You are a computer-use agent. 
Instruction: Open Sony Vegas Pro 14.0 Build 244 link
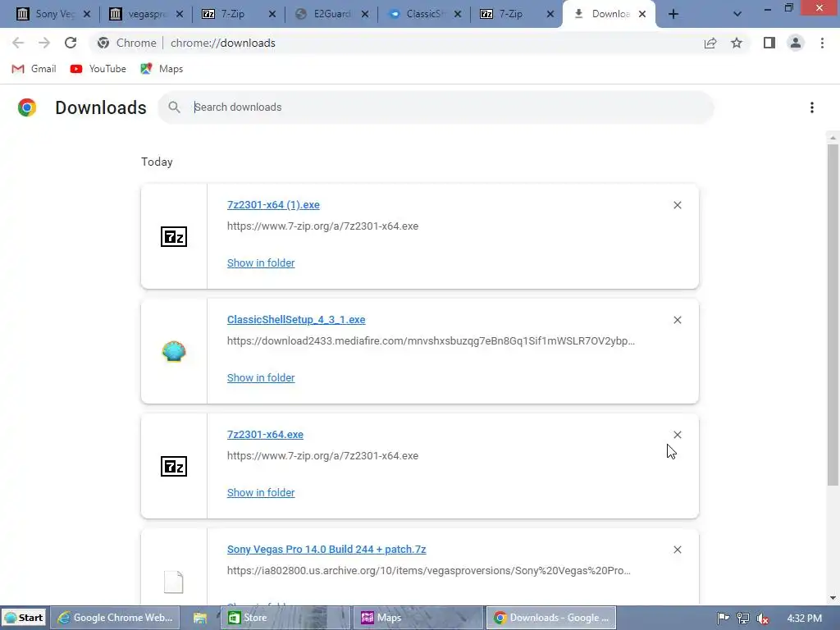[x=326, y=549]
